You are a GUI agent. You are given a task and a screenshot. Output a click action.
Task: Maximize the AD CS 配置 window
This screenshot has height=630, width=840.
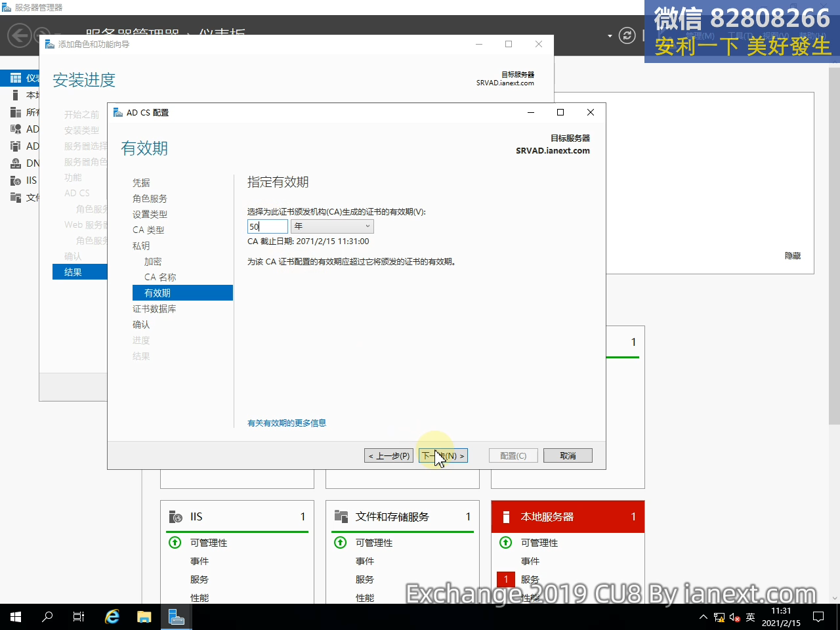click(560, 112)
